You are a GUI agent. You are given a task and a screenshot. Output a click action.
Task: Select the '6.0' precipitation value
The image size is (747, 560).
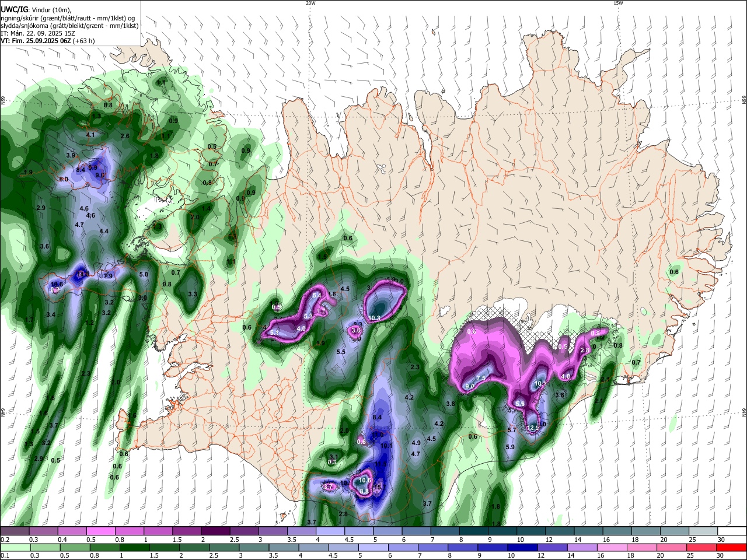pyautogui.click(x=64, y=179)
